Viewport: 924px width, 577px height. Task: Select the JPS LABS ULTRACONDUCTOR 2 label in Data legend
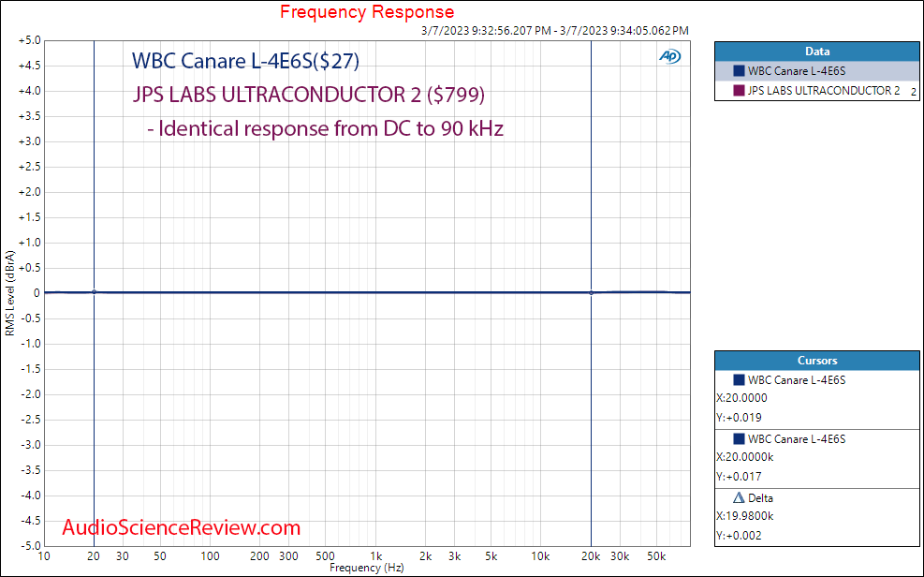pyautogui.click(x=824, y=91)
